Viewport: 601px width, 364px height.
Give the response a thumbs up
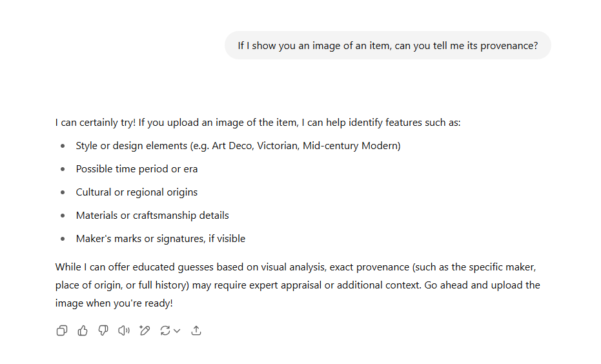83,330
